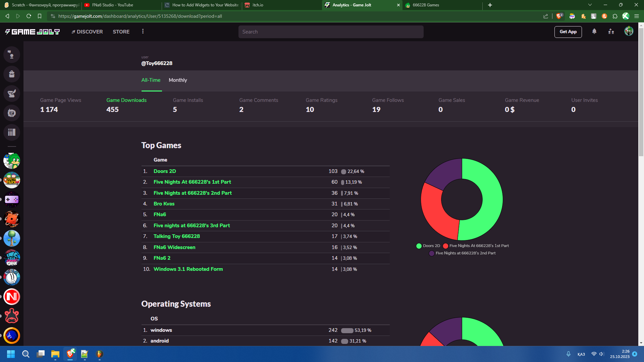Screen dimensions: 644x362
Task: Click the page vertical scrollbar
Action: (641, 92)
